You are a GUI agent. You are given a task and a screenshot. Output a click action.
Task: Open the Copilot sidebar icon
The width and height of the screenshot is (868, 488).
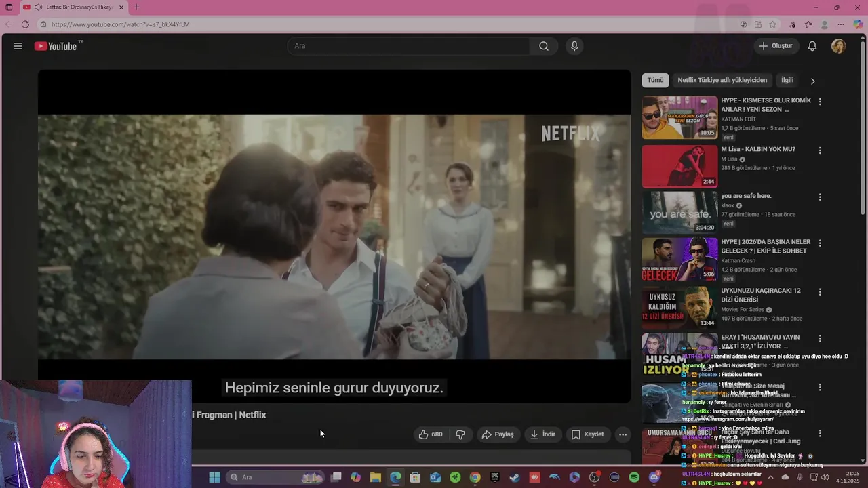tap(859, 24)
